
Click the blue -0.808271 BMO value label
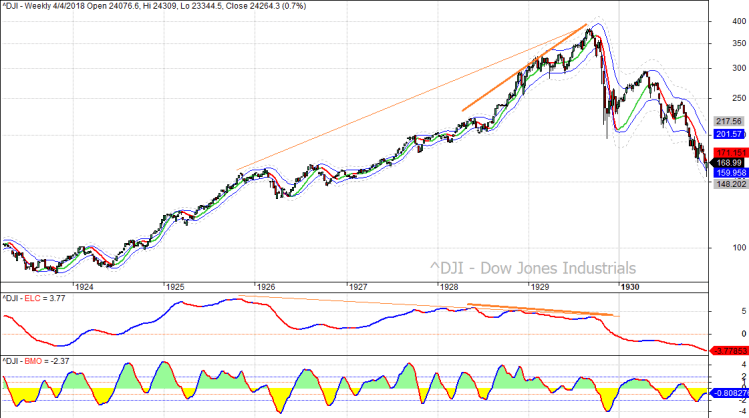(727, 393)
